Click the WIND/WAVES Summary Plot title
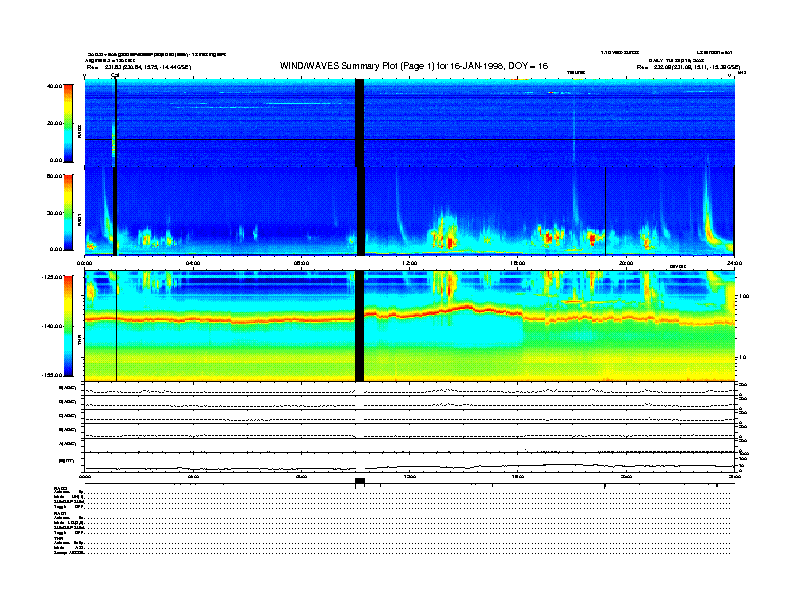 click(414, 66)
